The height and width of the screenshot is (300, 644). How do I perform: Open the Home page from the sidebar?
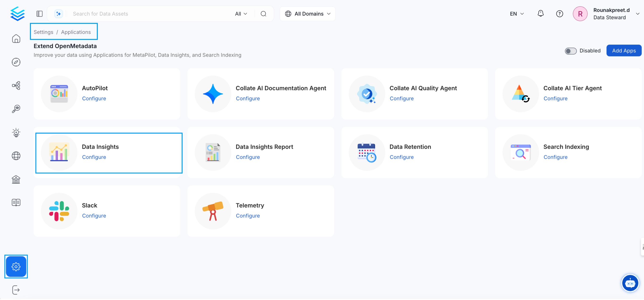click(x=16, y=39)
